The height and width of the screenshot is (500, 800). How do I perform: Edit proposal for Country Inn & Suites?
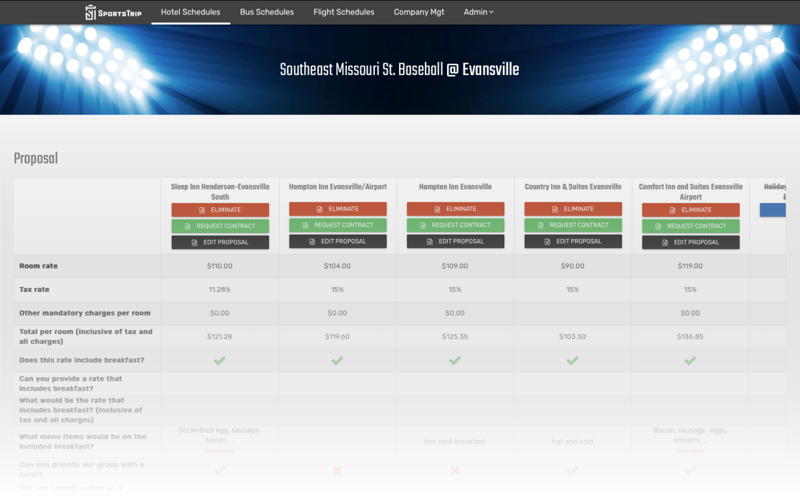(573, 241)
